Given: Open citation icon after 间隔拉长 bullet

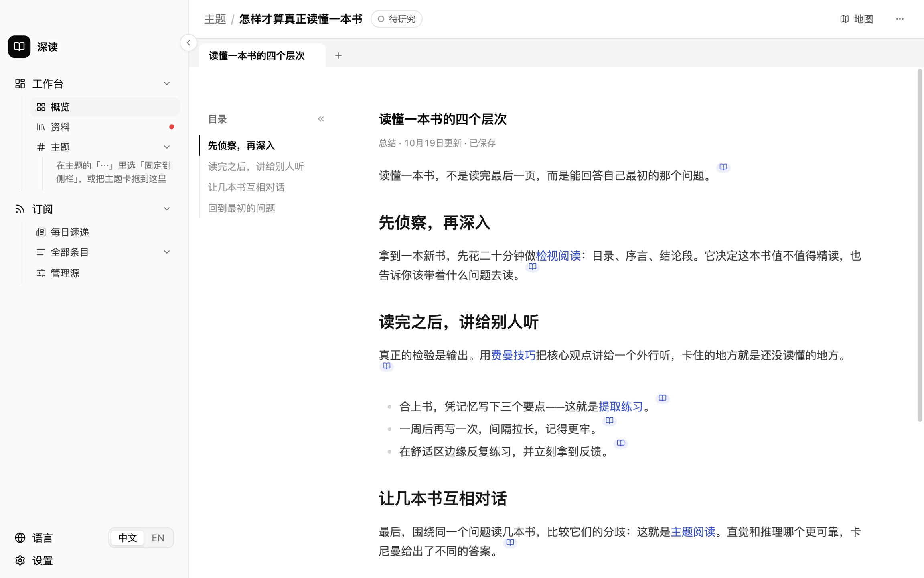Looking at the screenshot, I should click(609, 421).
